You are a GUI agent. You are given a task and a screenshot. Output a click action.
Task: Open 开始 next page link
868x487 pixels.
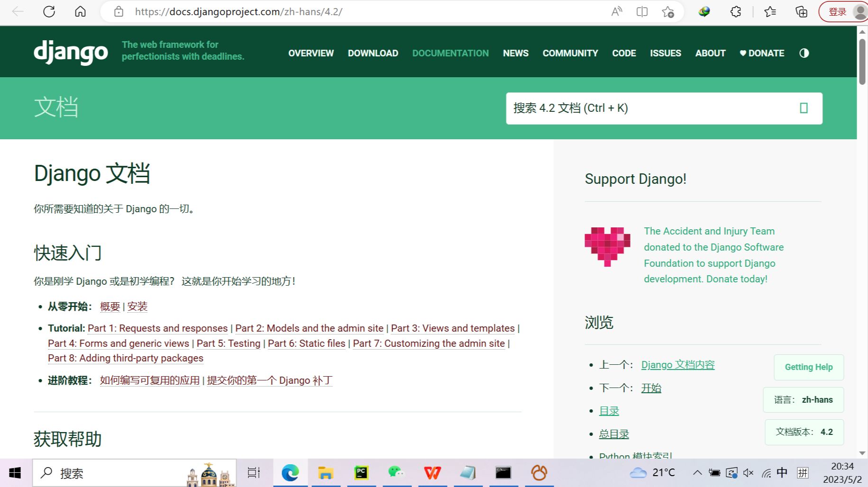pos(651,388)
